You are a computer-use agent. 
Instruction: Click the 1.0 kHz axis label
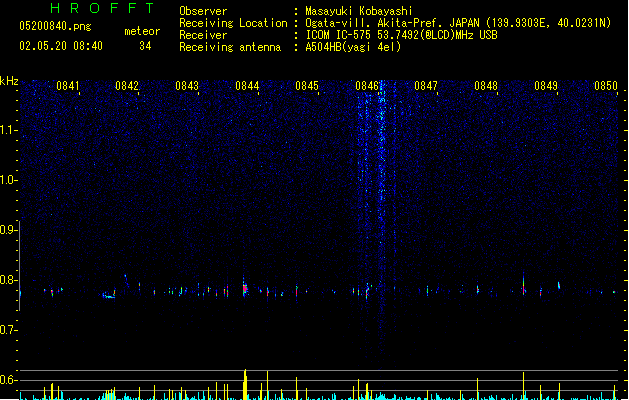(x=8, y=180)
